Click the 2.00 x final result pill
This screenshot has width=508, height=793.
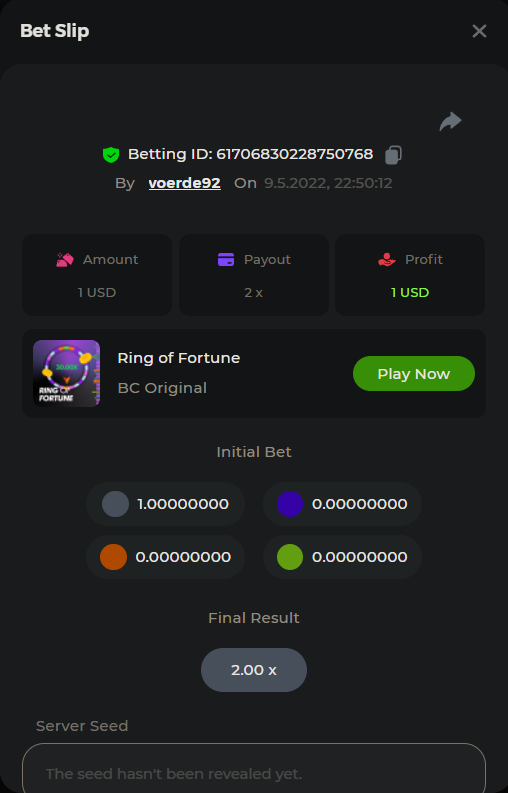click(254, 670)
